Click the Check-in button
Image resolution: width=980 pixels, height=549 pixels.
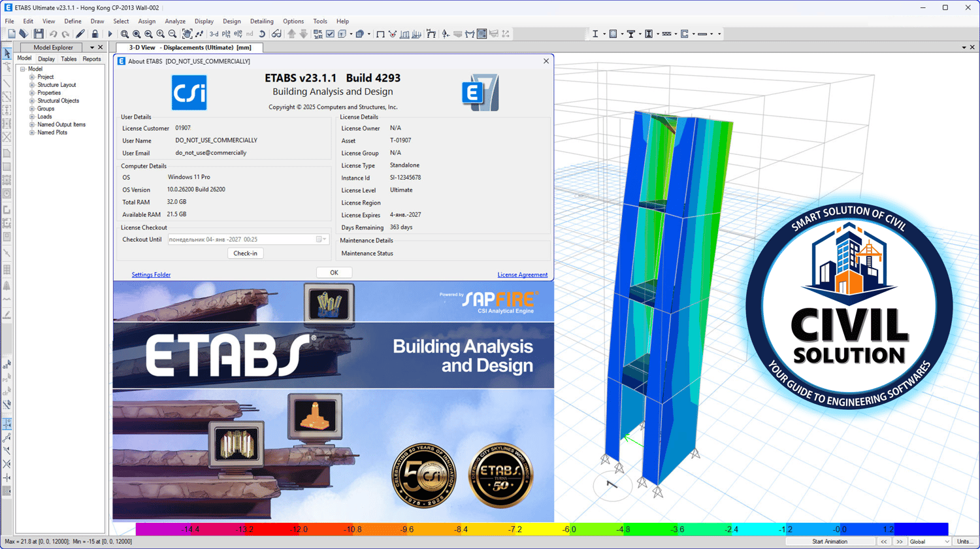[x=246, y=254]
